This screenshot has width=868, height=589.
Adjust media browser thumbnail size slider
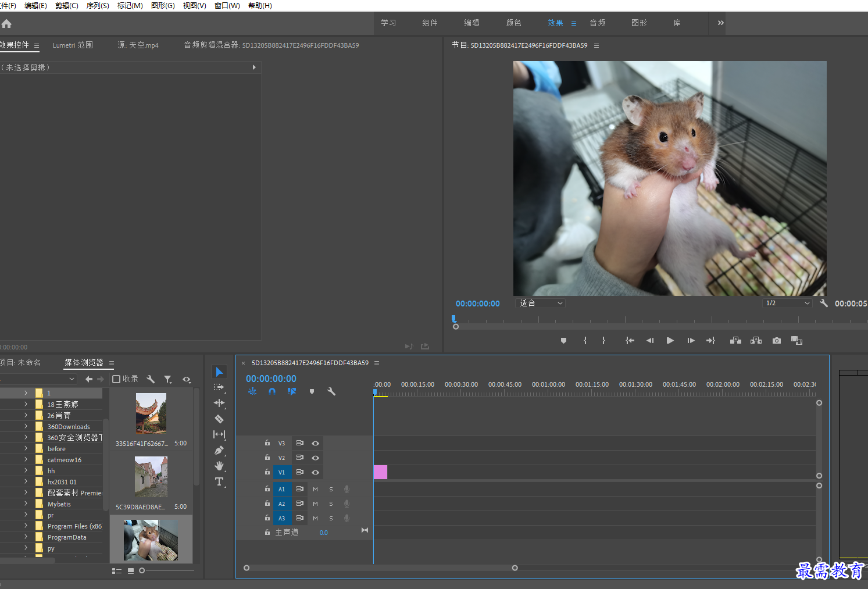[x=142, y=570]
